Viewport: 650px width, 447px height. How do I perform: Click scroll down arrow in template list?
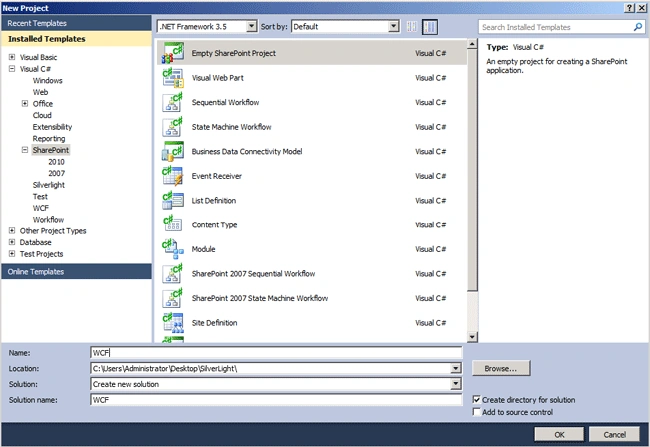(472, 337)
